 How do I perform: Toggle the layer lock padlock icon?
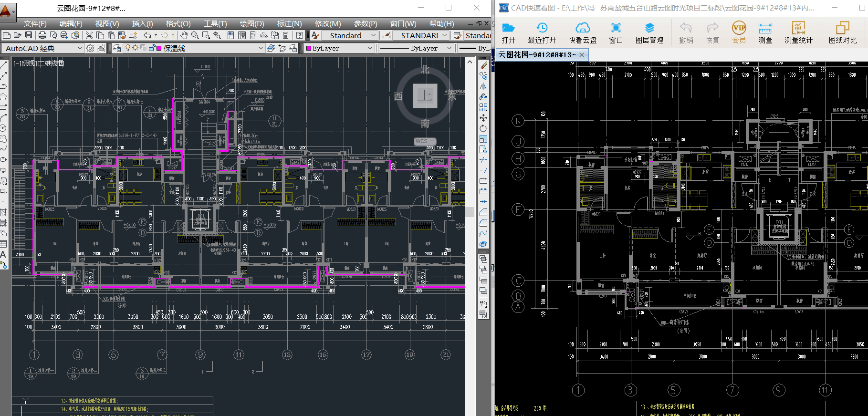point(152,48)
